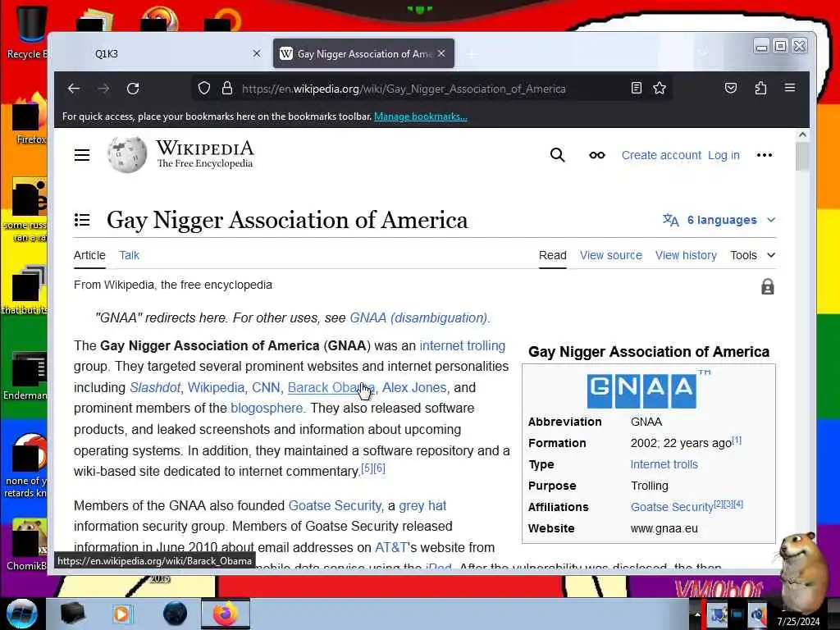
Task: Open the CNN link in article text
Action: pos(266,387)
